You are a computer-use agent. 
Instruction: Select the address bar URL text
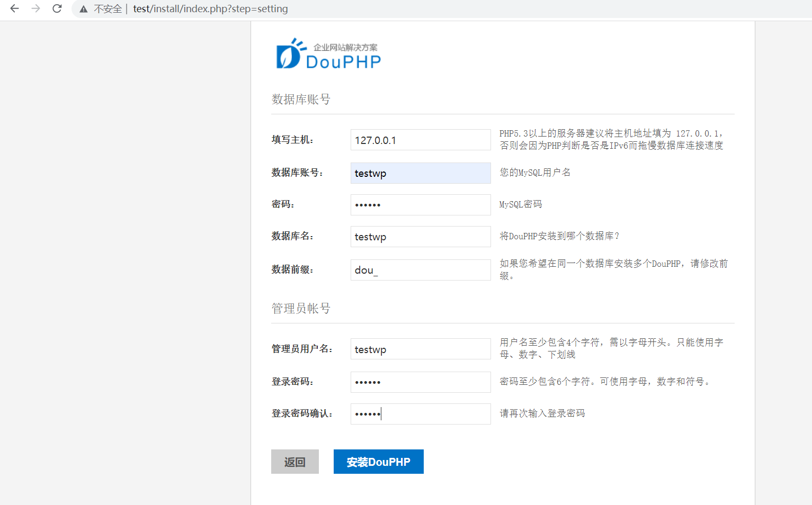pyautogui.click(x=210, y=9)
